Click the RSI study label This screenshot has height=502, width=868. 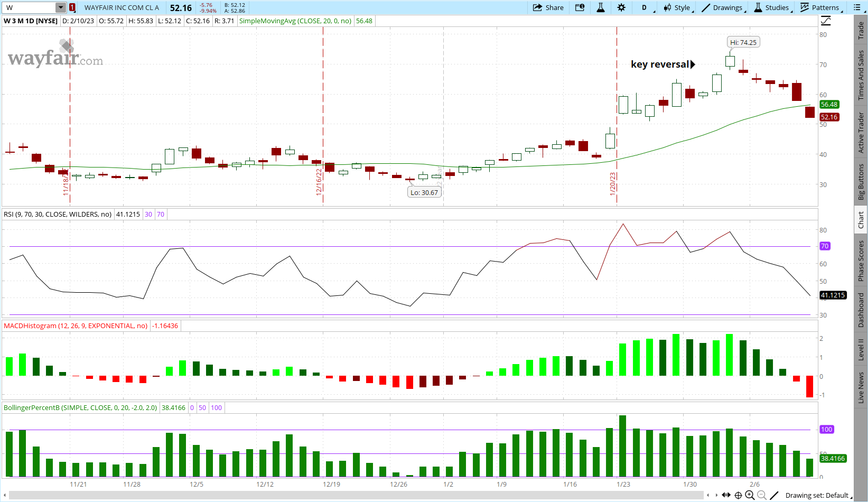[58, 214]
